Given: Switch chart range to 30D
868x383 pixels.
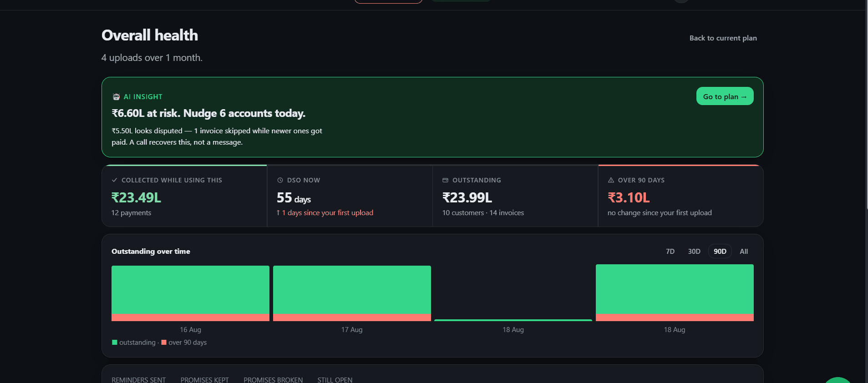Looking at the screenshot, I should pos(694,252).
